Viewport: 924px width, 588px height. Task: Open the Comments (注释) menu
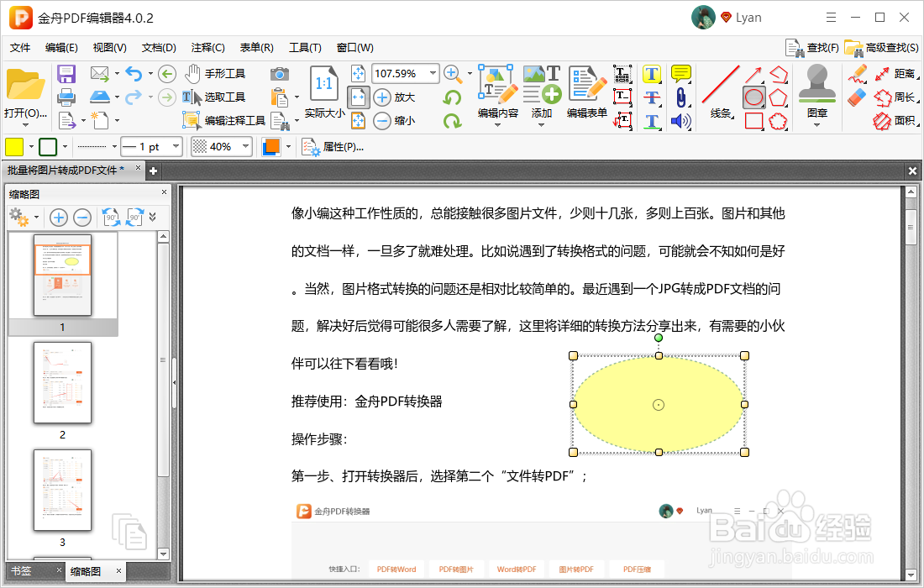pos(208,48)
